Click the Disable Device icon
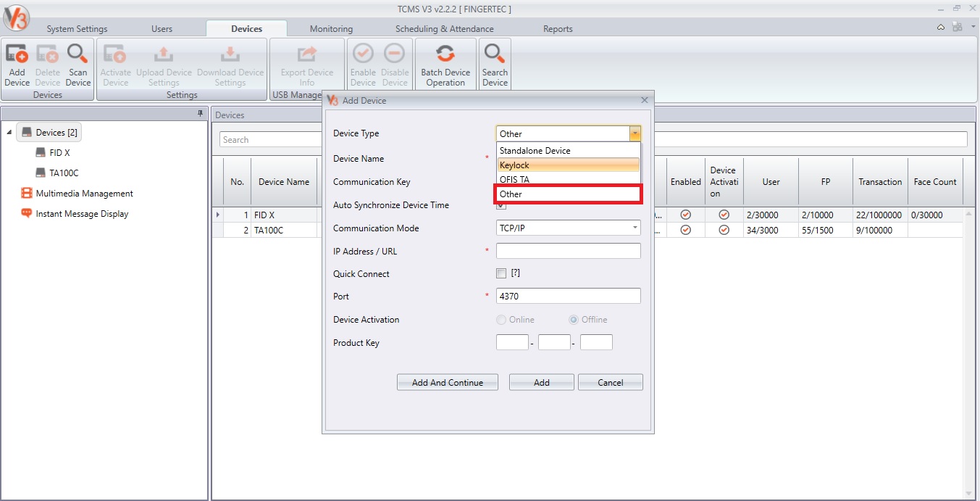The height and width of the screenshot is (501, 980). click(395, 65)
